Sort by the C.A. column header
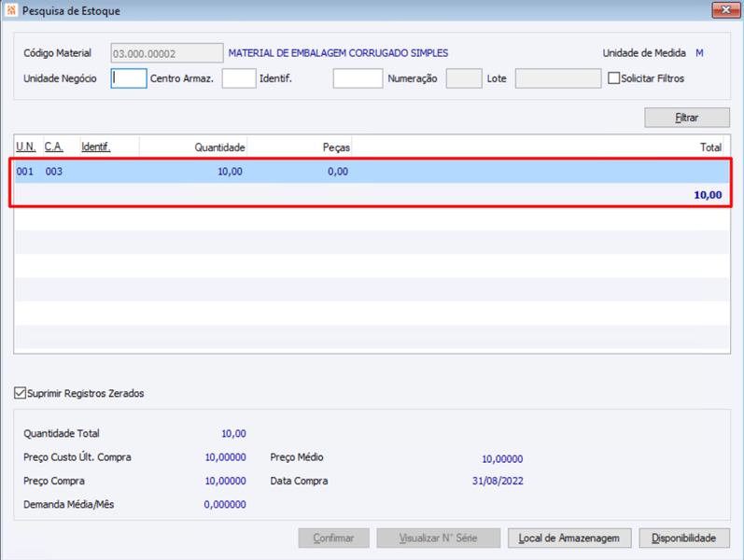Viewport: 744px width, 560px height. tap(53, 147)
